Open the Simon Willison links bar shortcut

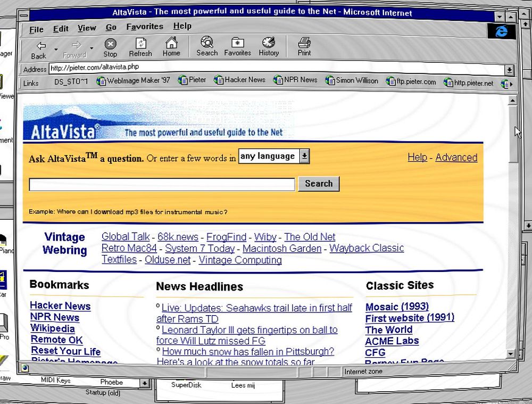[352, 81]
